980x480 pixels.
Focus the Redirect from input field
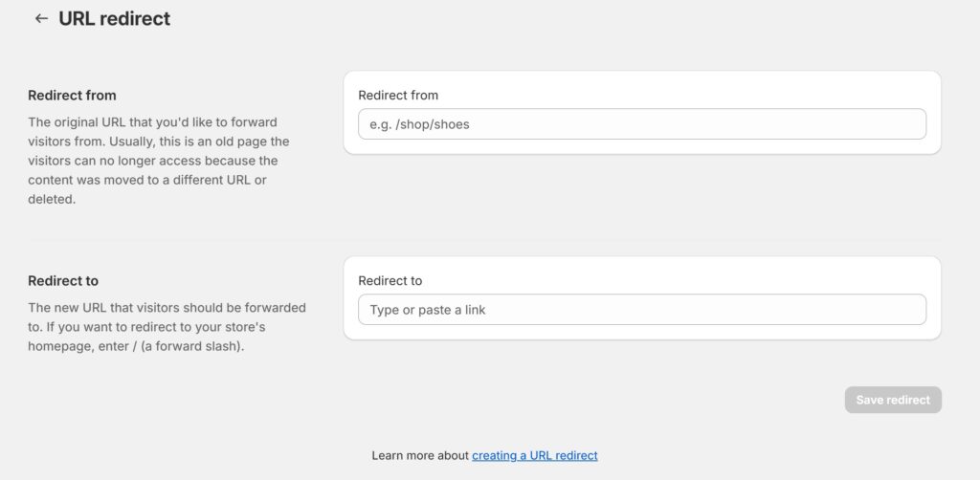pos(642,124)
